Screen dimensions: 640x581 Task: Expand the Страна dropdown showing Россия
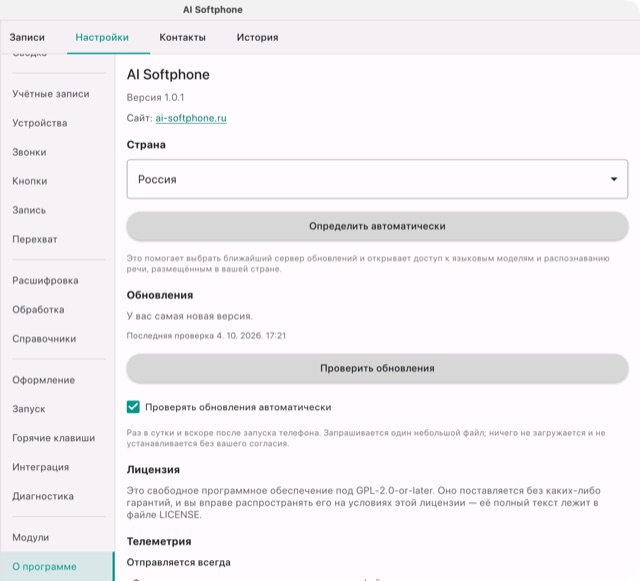click(x=377, y=179)
